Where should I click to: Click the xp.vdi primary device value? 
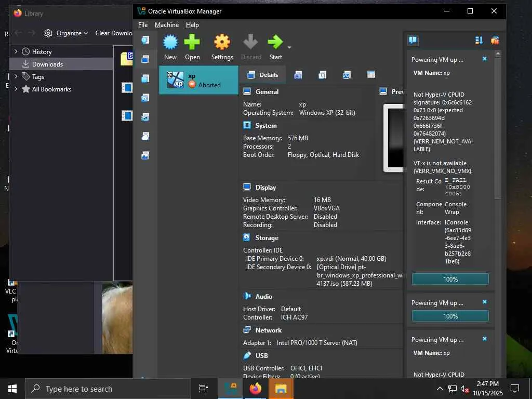(x=351, y=259)
